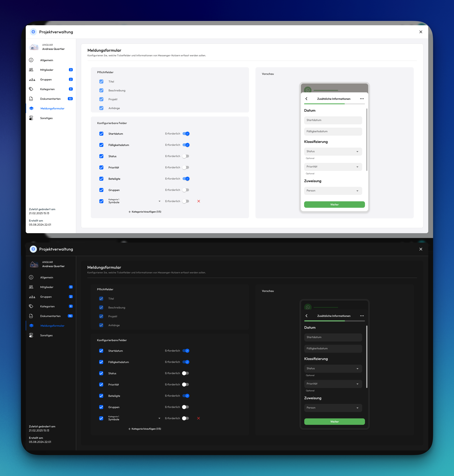Image resolution: width=454 pixels, height=476 pixels.
Task: Select the Meldungsformular layers icon
Action: 31,108
